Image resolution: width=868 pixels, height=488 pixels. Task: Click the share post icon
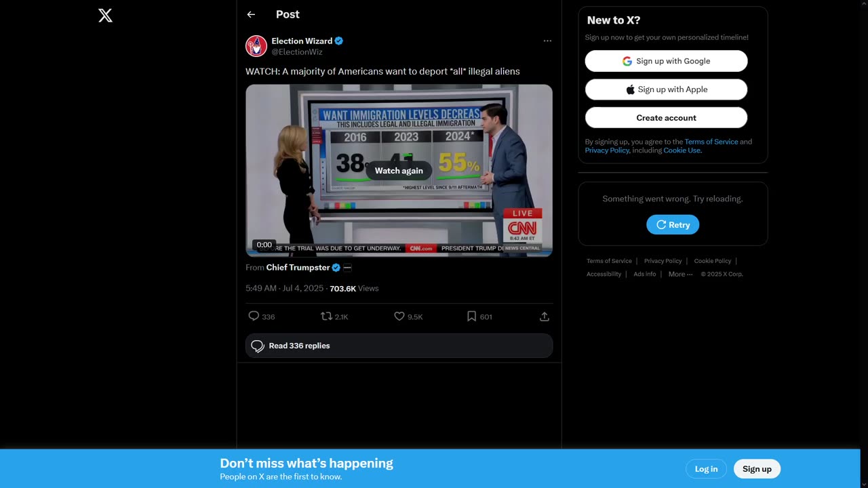click(544, 316)
